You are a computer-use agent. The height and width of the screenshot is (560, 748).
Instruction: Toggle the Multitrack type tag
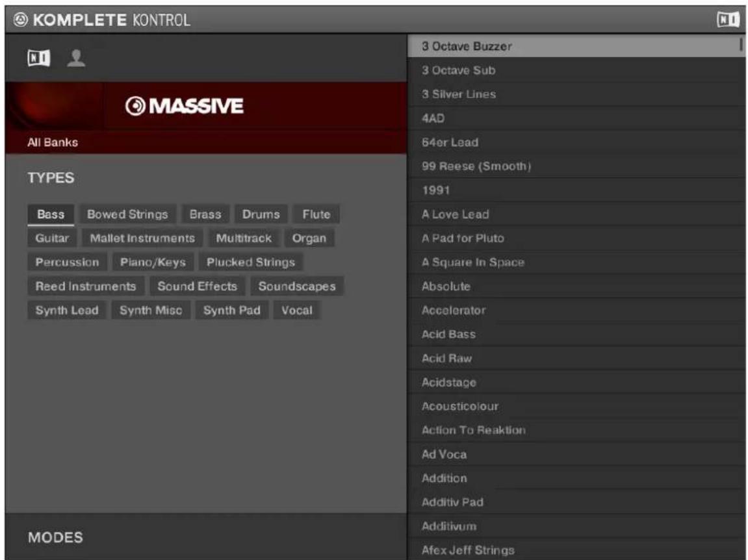coord(244,238)
